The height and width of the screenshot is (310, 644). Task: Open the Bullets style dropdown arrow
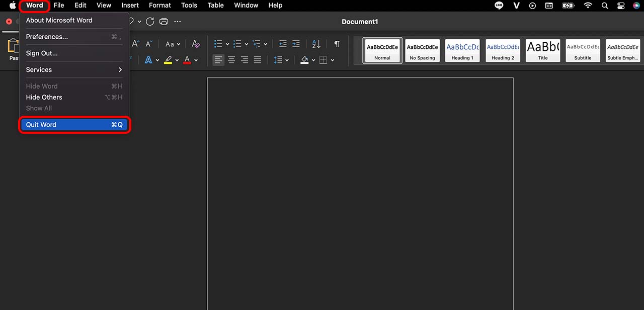227,44
